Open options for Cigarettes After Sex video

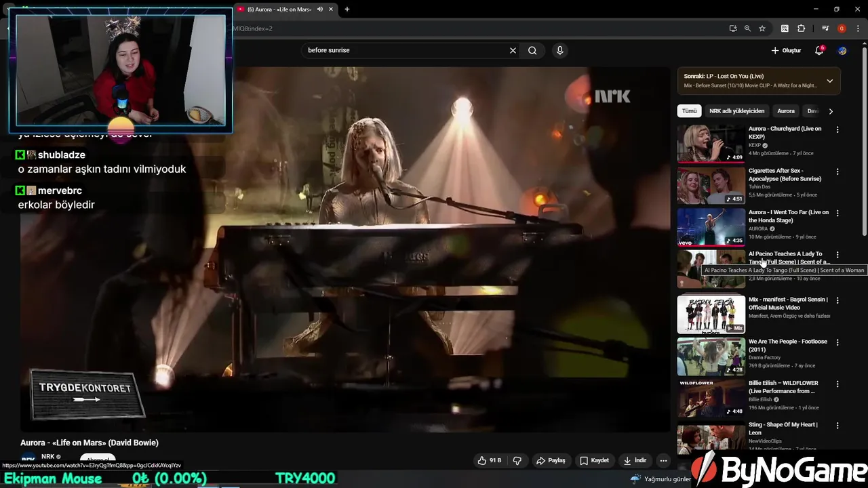pos(837,171)
